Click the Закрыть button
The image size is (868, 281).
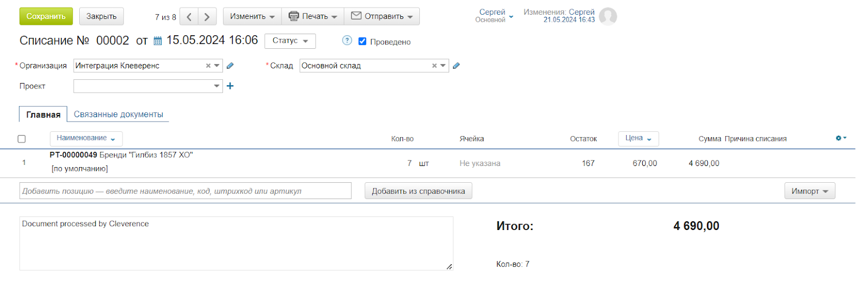pos(101,16)
